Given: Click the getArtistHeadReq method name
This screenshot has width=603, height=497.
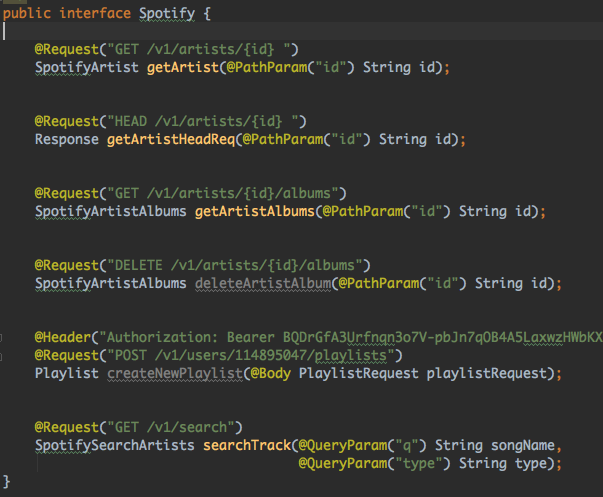Looking at the screenshot, I should (171, 140).
